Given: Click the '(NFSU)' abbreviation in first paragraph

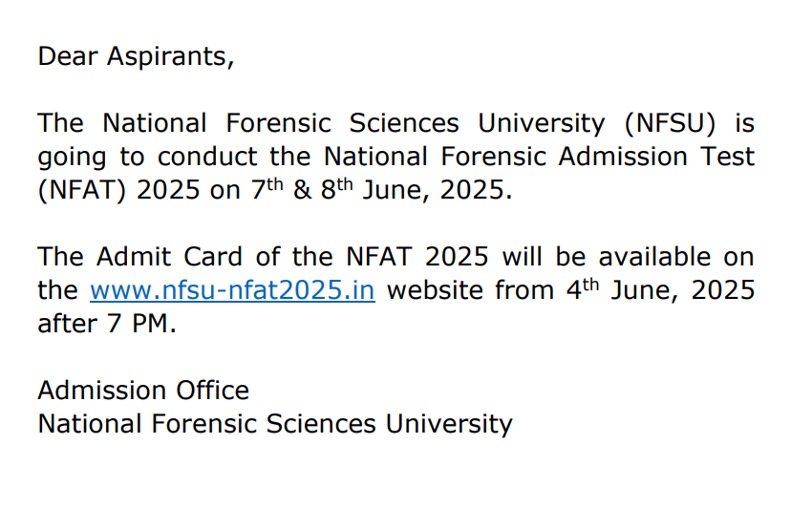Looking at the screenshot, I should coord(670,123).
